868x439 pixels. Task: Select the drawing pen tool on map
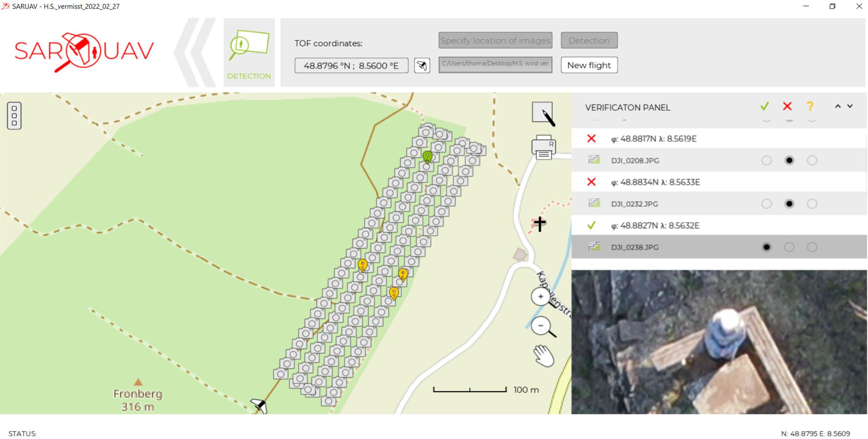coord(543,113)
